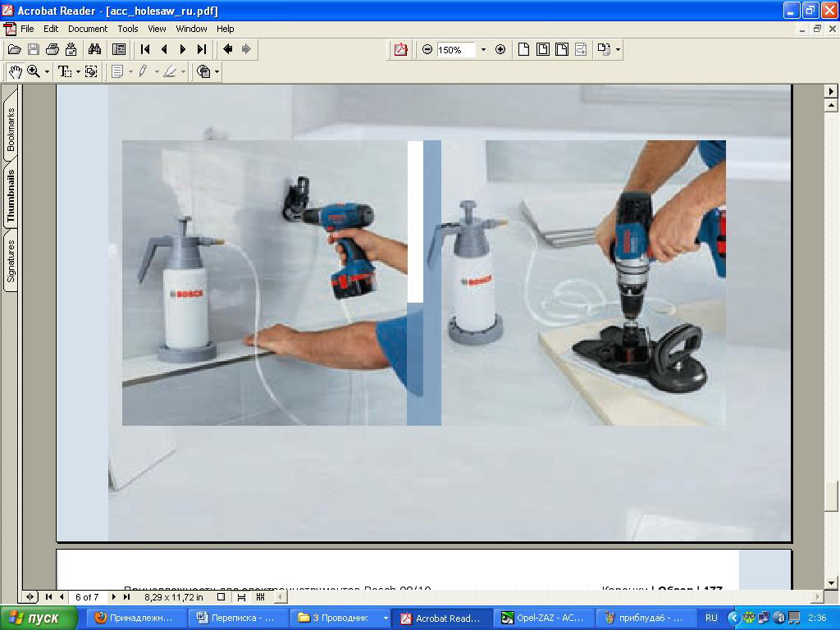The width and height of the screenshot is (840, 630).
Task: Open the Document menu
Action: pos(87,29)
